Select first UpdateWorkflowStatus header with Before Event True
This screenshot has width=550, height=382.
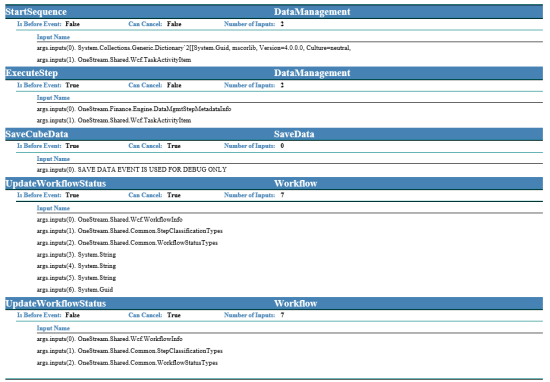click(56, 183)
